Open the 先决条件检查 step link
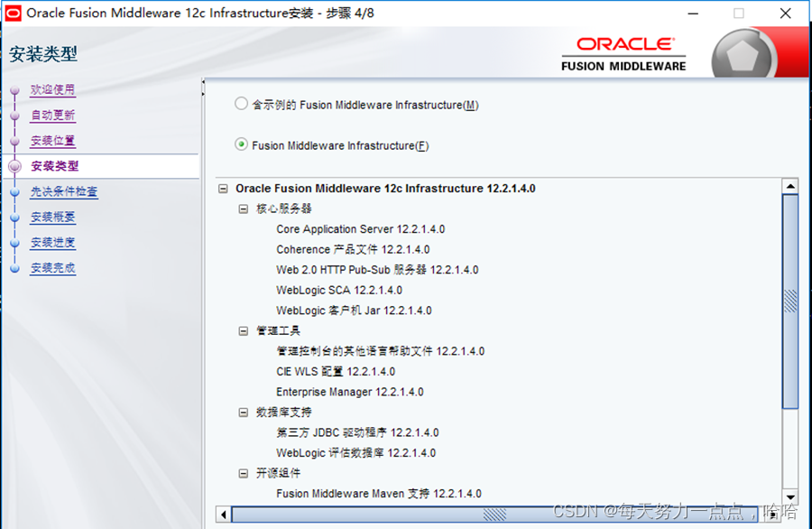Image resolution: width=812 pixels, height=529 pixels. (x=64, y=191)
